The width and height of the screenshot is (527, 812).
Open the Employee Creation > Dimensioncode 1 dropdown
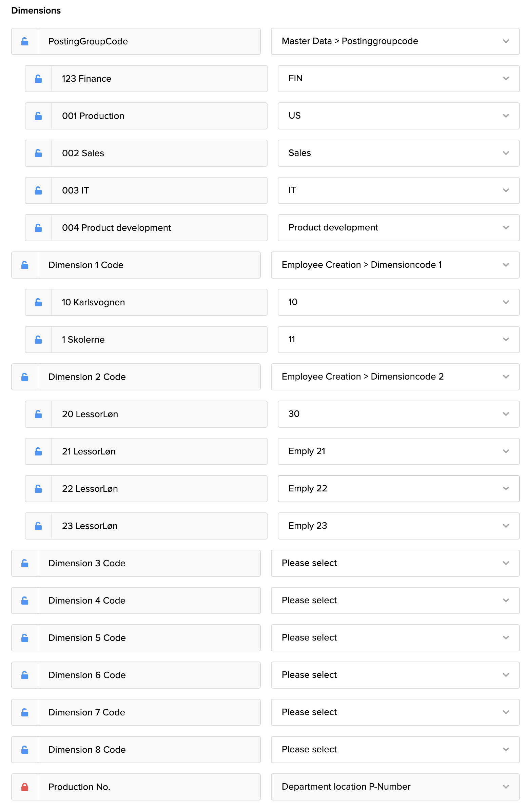click(x=395, y=265)
